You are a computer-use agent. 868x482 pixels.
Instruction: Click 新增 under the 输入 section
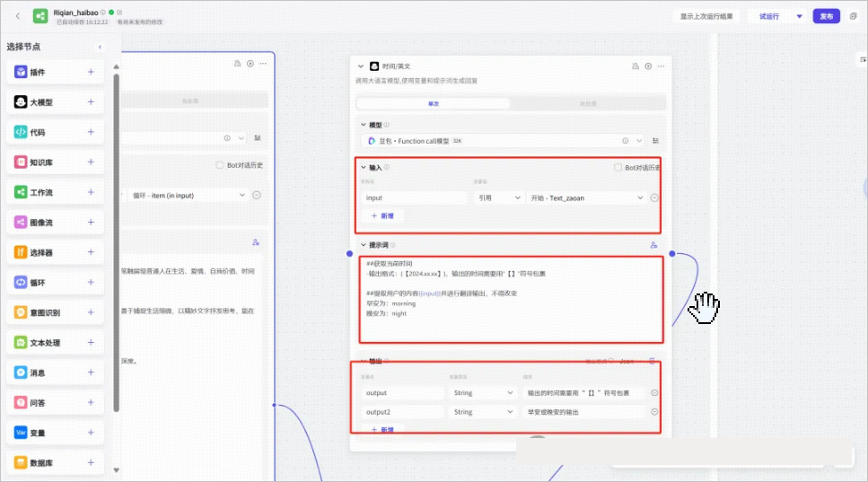[x=382, y=215]
